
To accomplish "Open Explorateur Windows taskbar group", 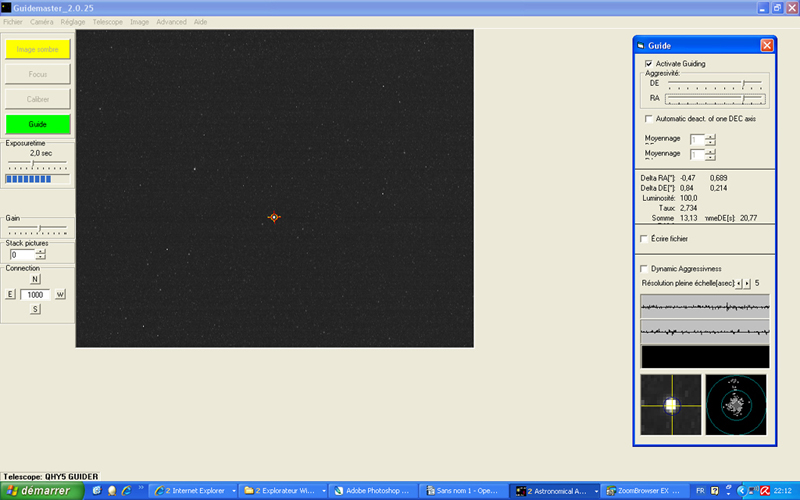I will [282, 491].
